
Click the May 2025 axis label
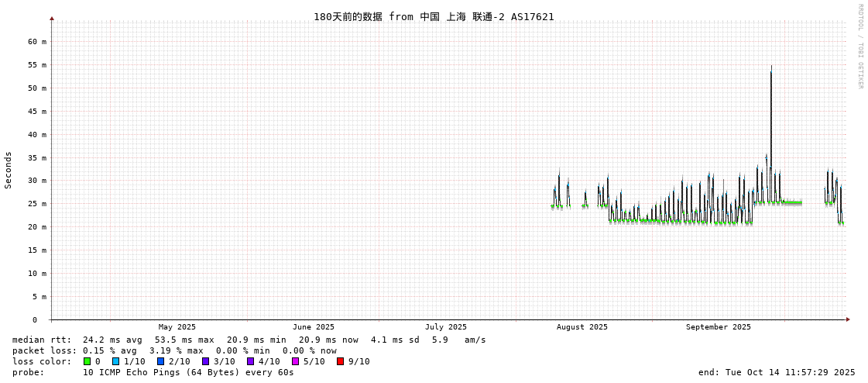[x=177, y=327]
